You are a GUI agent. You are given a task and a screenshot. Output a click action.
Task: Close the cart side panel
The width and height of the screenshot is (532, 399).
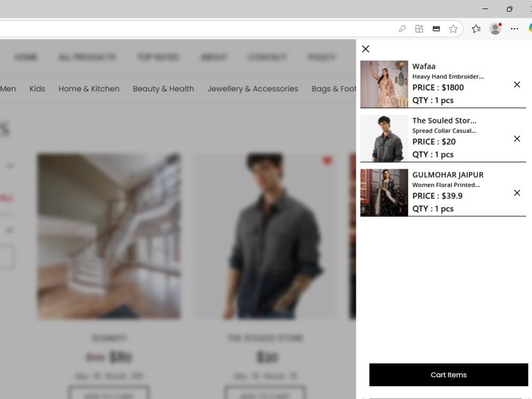point(365,49)
